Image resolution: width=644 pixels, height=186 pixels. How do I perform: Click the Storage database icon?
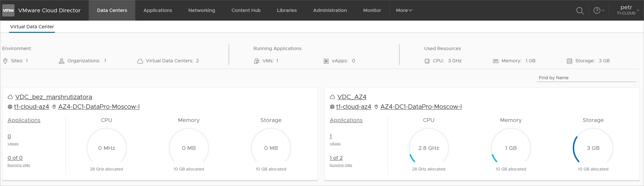(x=569, y=61)
